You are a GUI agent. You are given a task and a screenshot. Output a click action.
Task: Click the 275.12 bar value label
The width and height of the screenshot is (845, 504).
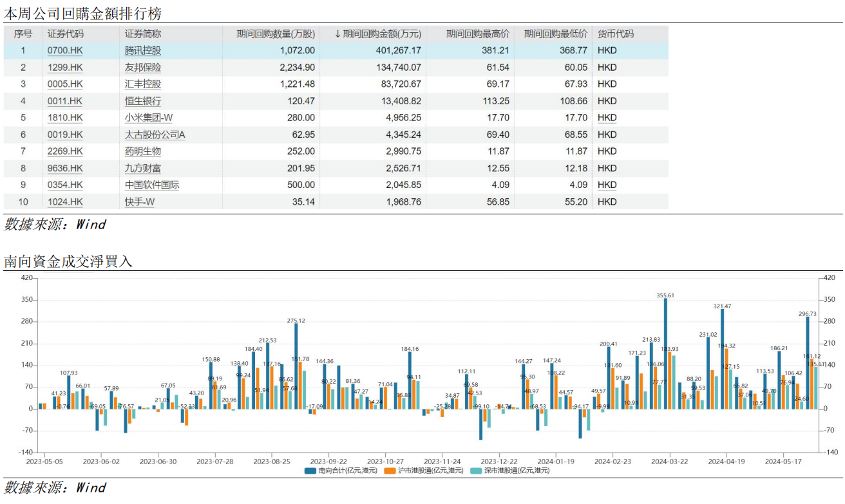click(296, 321)
